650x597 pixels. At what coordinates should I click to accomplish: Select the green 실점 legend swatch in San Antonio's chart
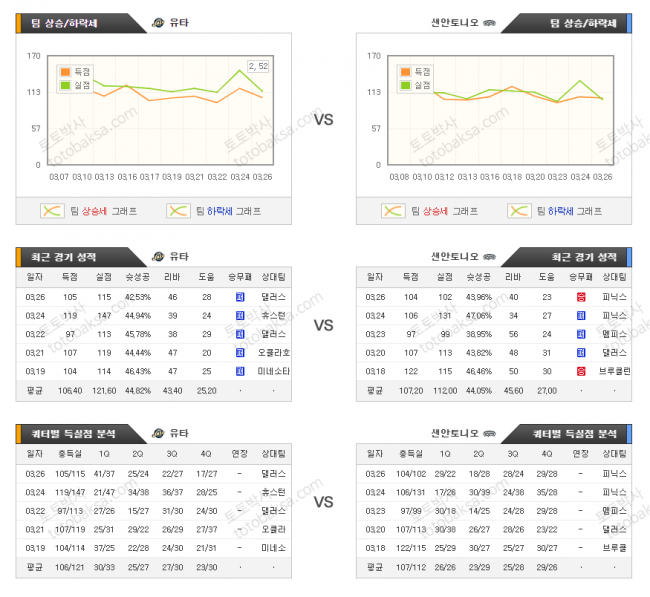pyautogui.click(x=405, y=85)
